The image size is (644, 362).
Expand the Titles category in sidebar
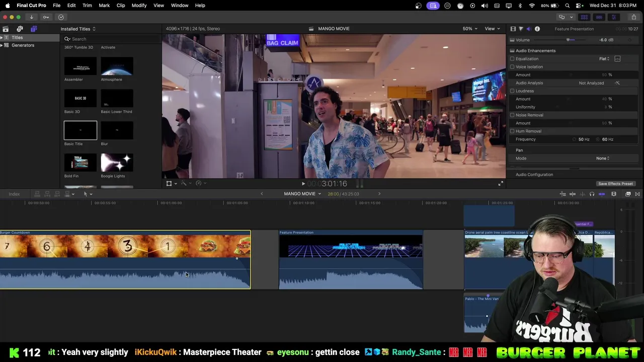tap(2, 38)
